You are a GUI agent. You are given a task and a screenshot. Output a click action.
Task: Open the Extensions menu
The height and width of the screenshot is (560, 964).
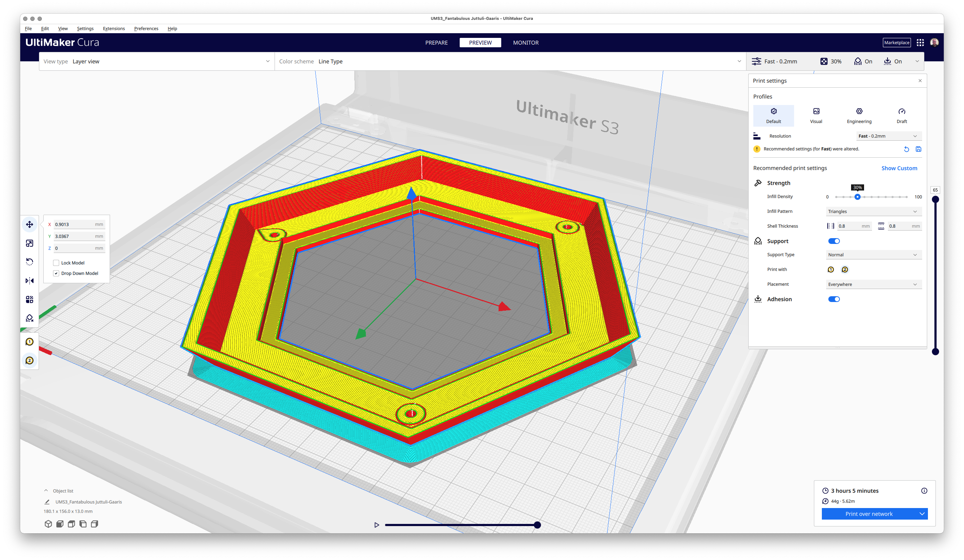coord(114,29)
